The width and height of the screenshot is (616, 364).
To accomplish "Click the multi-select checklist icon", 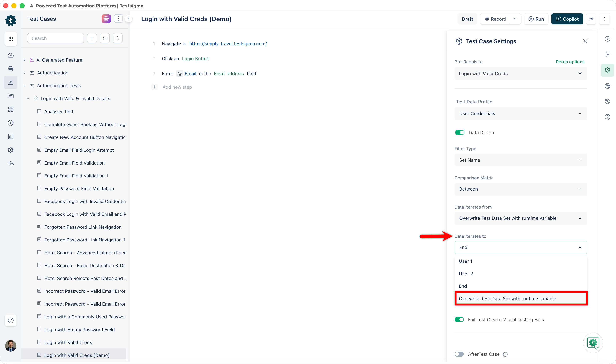I will 105,38.
